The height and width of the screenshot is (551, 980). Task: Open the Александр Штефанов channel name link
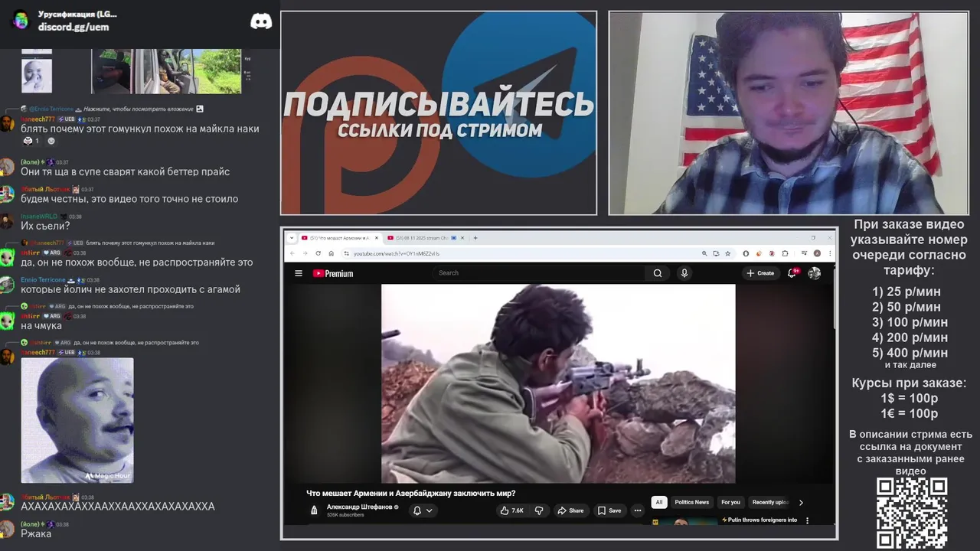(358, 507)
